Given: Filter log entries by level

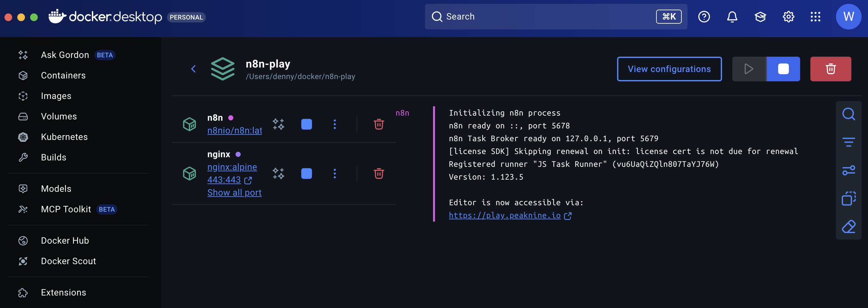Looking at the screenshot, I should tap(849, 142).
